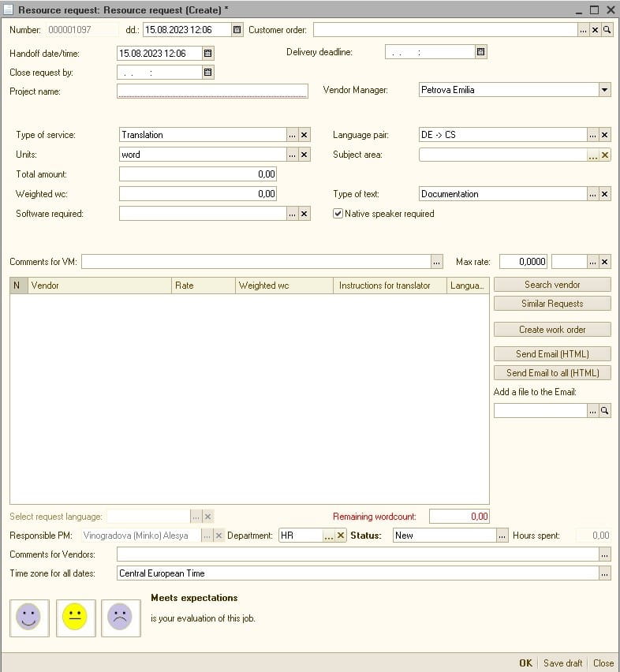Browse for a file to add to Email
This screenshot has width=620, height=672.
pyautogui.click(x=592, y=411)
